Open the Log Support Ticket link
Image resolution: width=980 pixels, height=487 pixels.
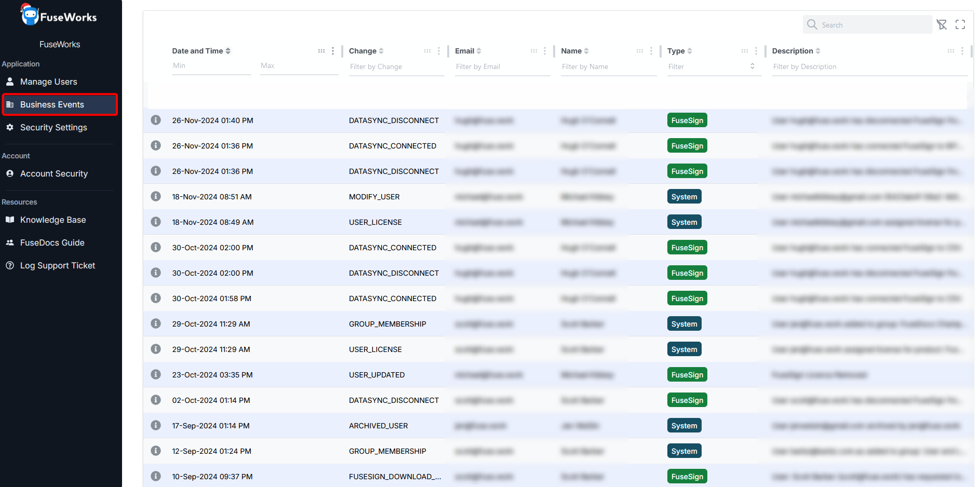tap(57, 265)
